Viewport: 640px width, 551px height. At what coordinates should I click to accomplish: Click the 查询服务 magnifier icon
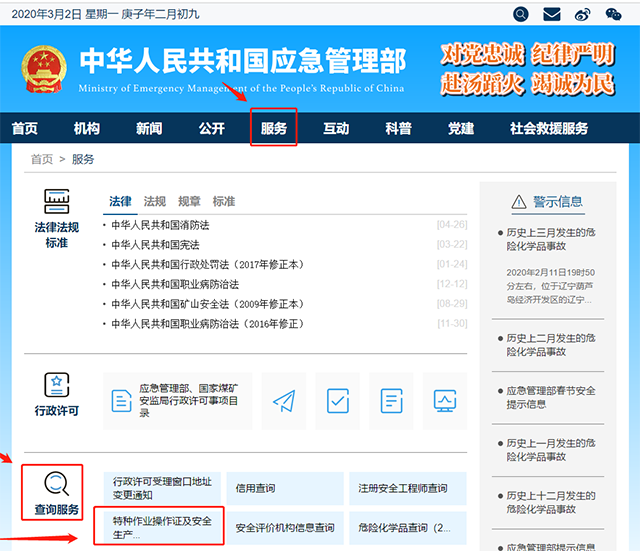(57, 484)
